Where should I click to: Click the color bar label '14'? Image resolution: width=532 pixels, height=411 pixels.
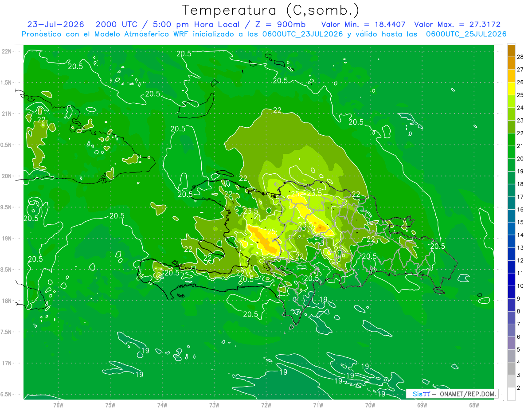click(x=520, y=235)
